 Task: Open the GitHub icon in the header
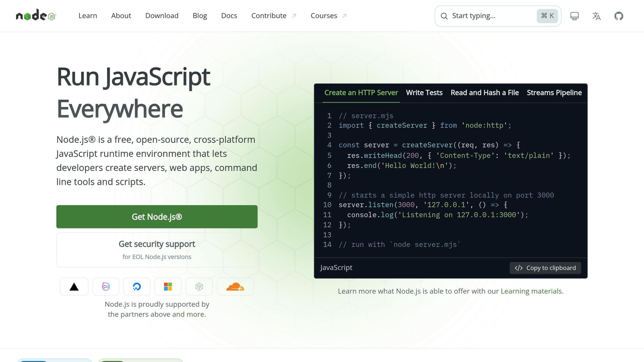[x=619, y=16]
